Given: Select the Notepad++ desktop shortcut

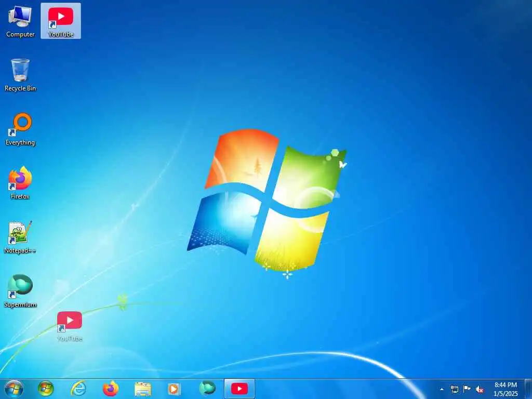Looking at the screenshot, I should [x=20, y=237].
